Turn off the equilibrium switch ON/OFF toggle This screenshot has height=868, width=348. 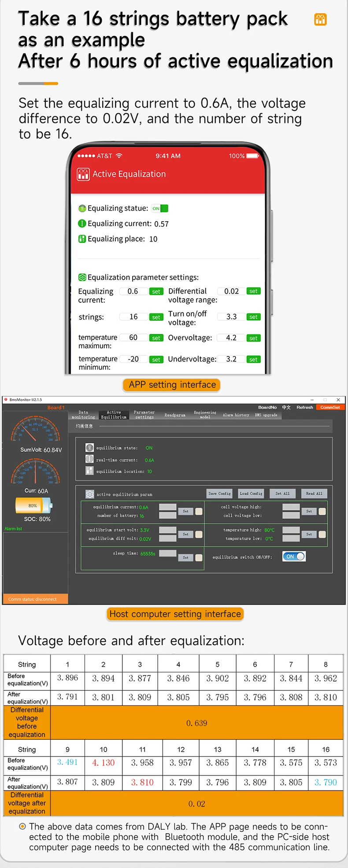pos(294,556)
